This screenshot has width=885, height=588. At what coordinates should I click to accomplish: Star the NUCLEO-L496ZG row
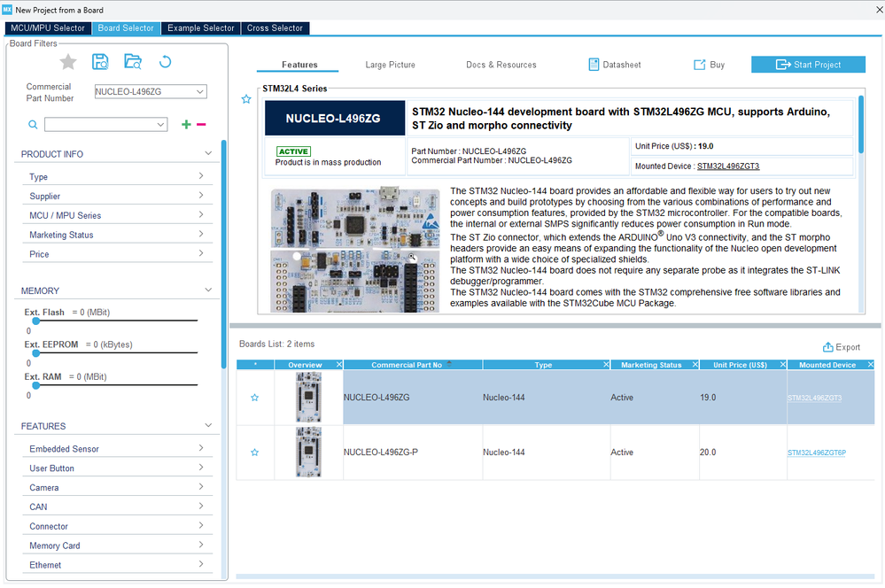[x=254, y=398]
